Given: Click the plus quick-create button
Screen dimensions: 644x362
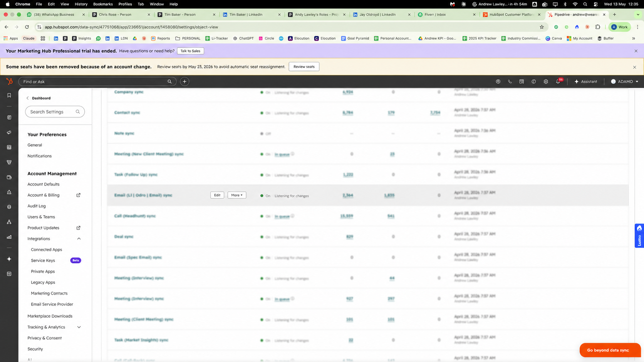Looking at the screenshot, I should click(184, 82).
